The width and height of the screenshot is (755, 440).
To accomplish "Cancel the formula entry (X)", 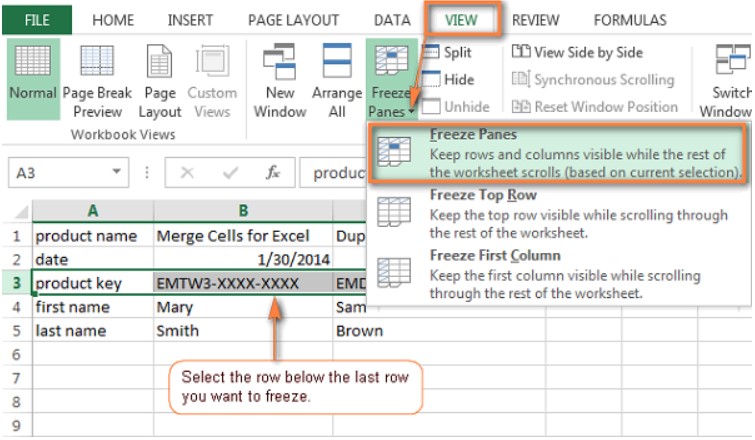I will (x=187, y=172).
